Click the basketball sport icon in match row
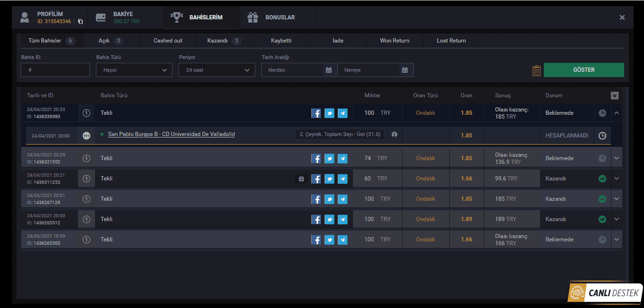 pyautogui.click(x=86, y=136)
